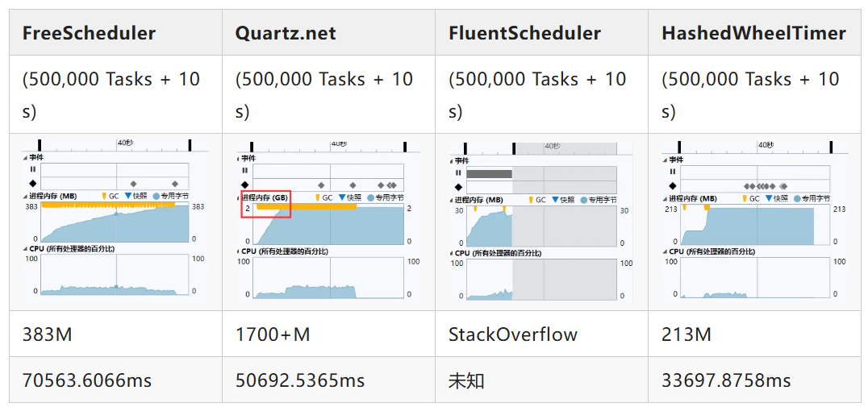Screen dimensions: 868x411
Task: Click the FreeScheduler column header
Action: click(89, 33)
